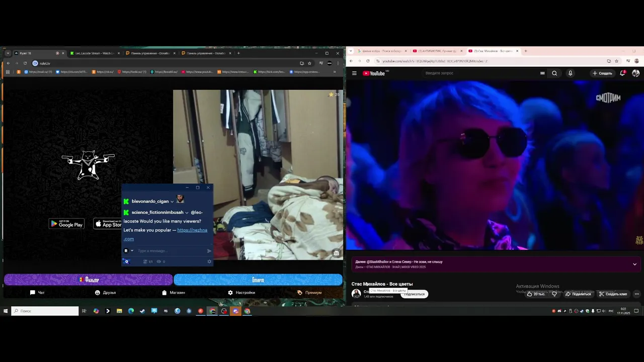
Task: Open Steam from the taskbar
Action: coord(142,311)
